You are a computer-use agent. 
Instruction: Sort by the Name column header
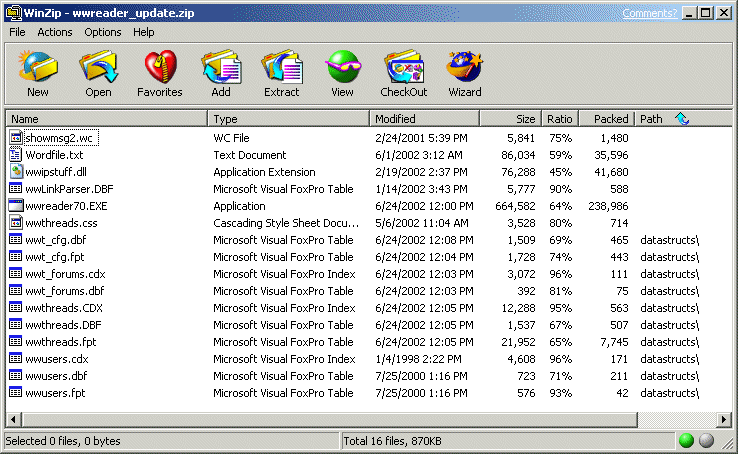(x=106, y=119)
